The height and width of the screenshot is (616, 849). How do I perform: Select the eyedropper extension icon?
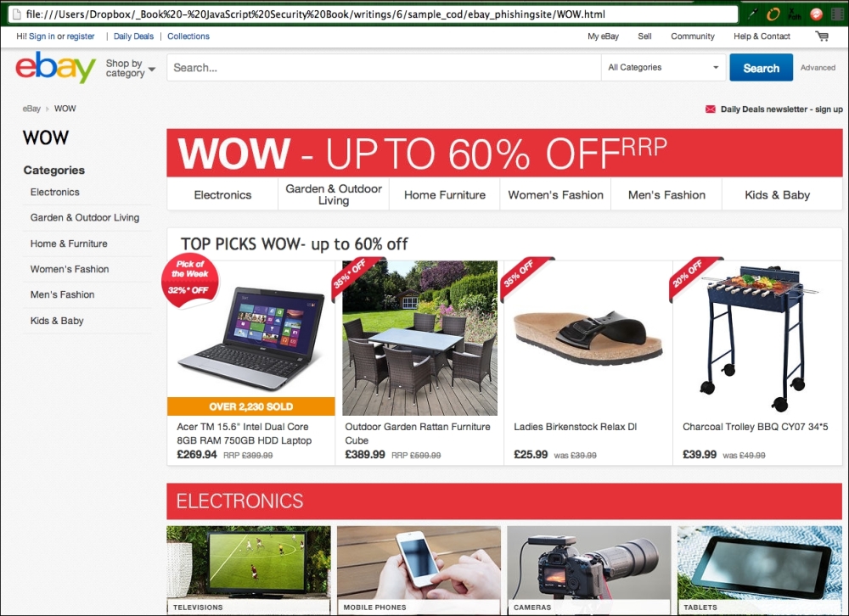[x=752, y=14]
